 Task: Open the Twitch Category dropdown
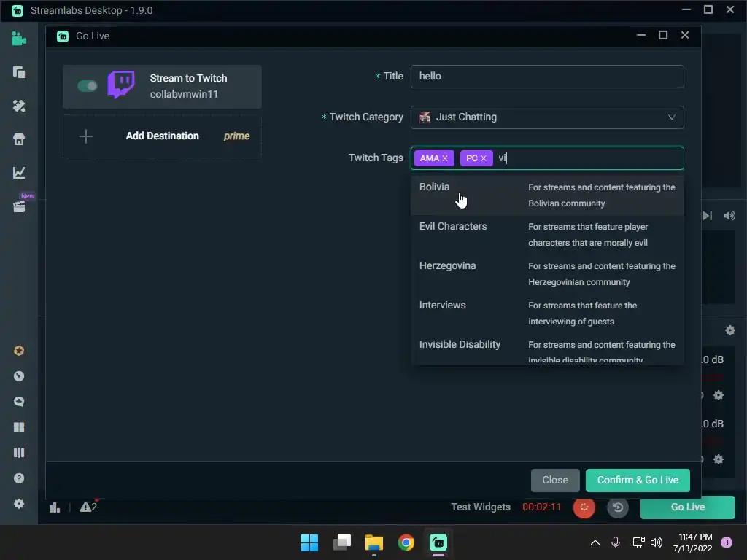coord(547,117)
